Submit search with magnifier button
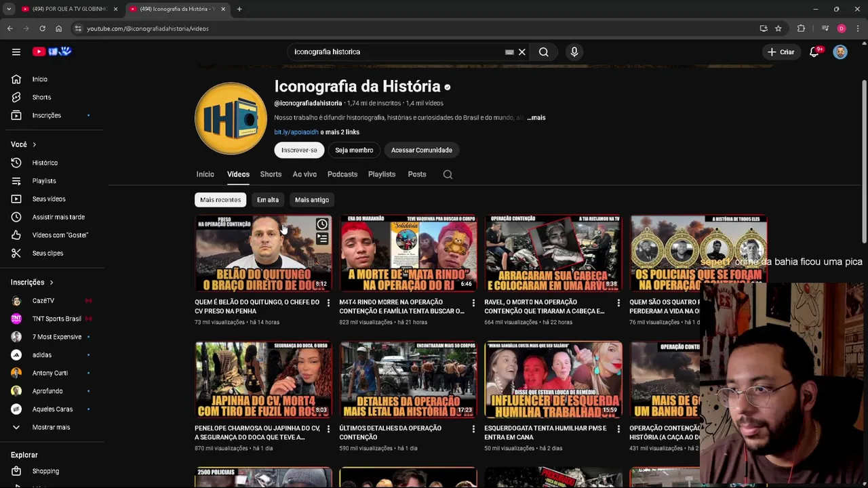Screen dimensions: 868x488 [544, 52]
